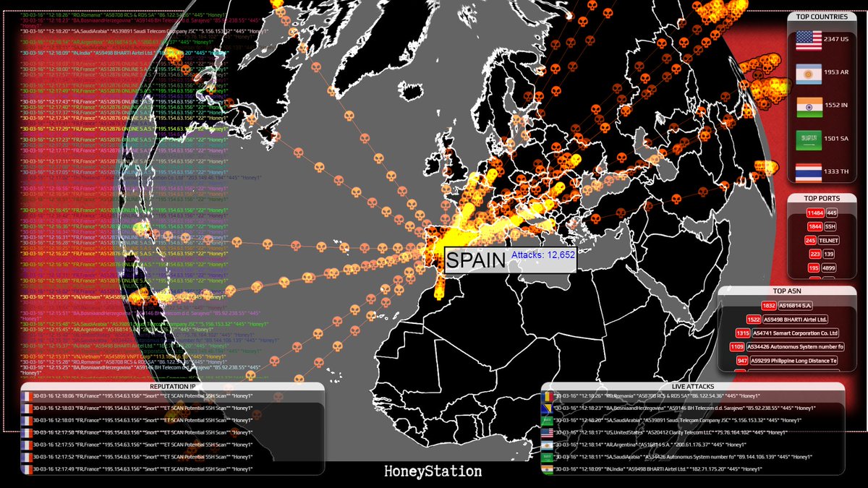Click the French flag on the 12:17:55 reputation row
The width and height of the screenshot is (868, 488).
coord(27,445)
